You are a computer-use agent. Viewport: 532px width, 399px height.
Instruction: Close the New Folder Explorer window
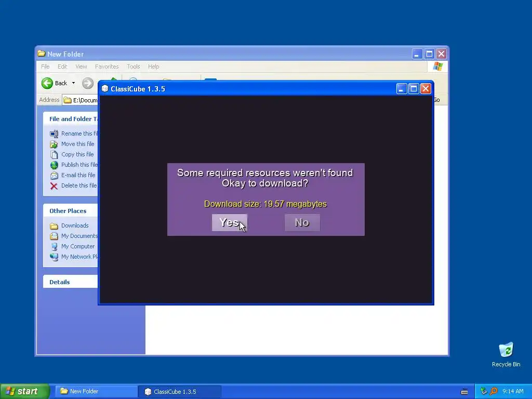coord(442,54)
